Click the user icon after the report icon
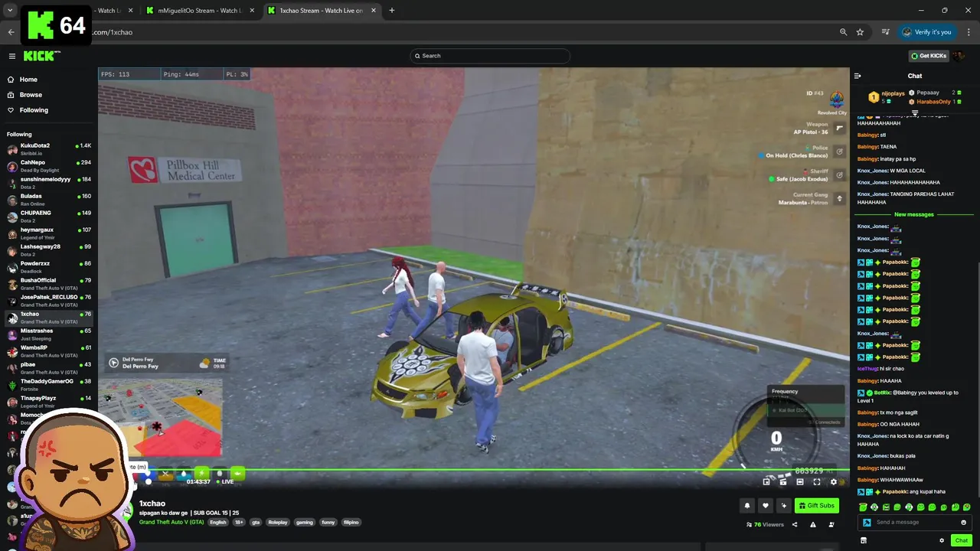Screen dimensions: 980x551 click(831, 524)
